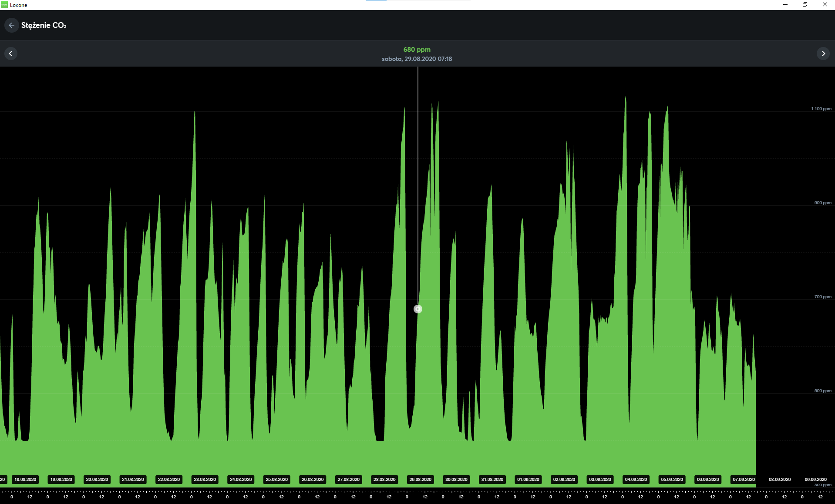The width and height of the screenshot is (835, 504).
Task: Select the 24.08.2020 date label
Action: [x=241, y=480]
